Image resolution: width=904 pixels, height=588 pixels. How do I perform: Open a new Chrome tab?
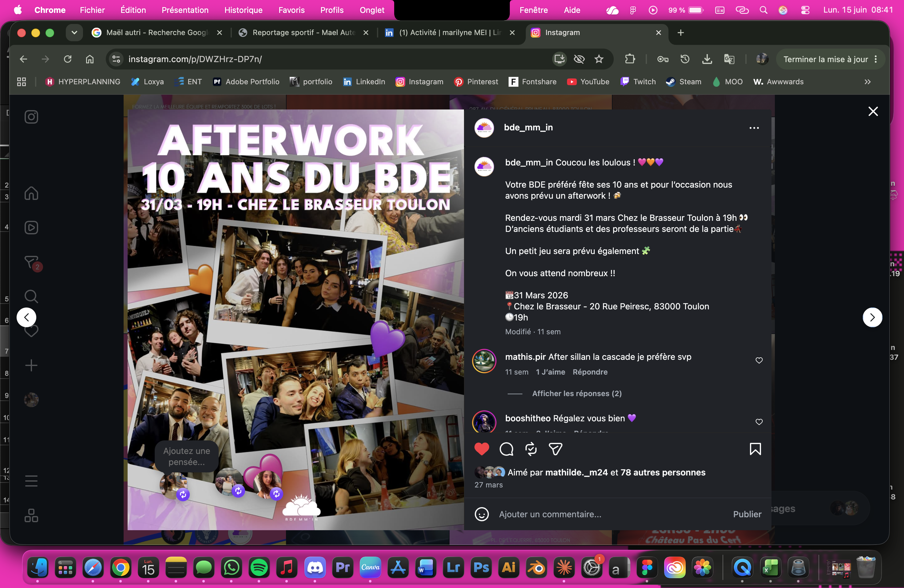(680, 33)
